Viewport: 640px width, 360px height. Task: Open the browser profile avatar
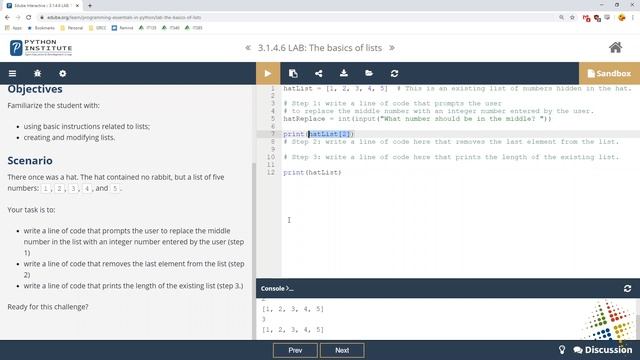point(622,18)
